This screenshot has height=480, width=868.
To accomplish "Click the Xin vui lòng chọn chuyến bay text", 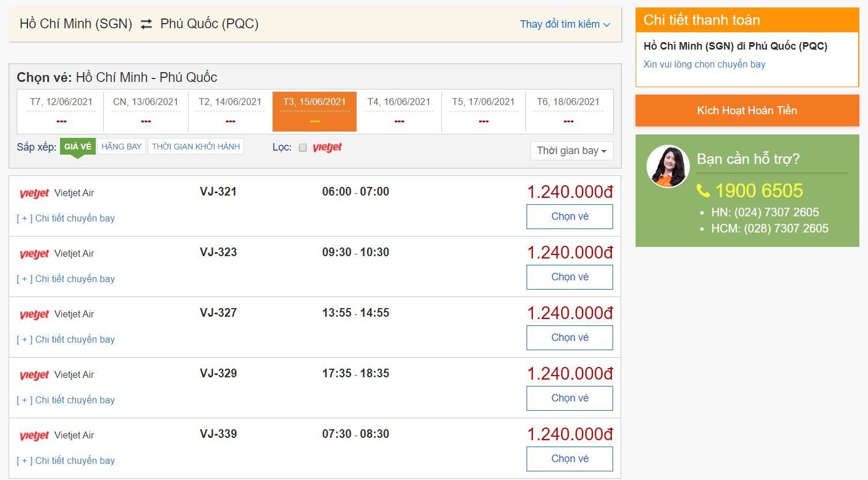I will click(704, 64).
